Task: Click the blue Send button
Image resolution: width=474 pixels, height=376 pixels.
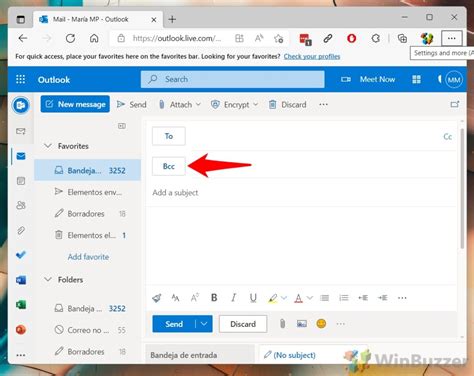Action: coord(174,324)
